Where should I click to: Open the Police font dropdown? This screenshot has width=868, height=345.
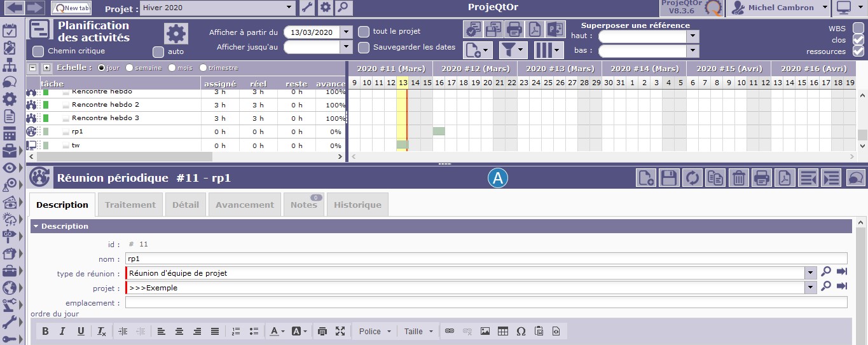click(x=373, y=331)
